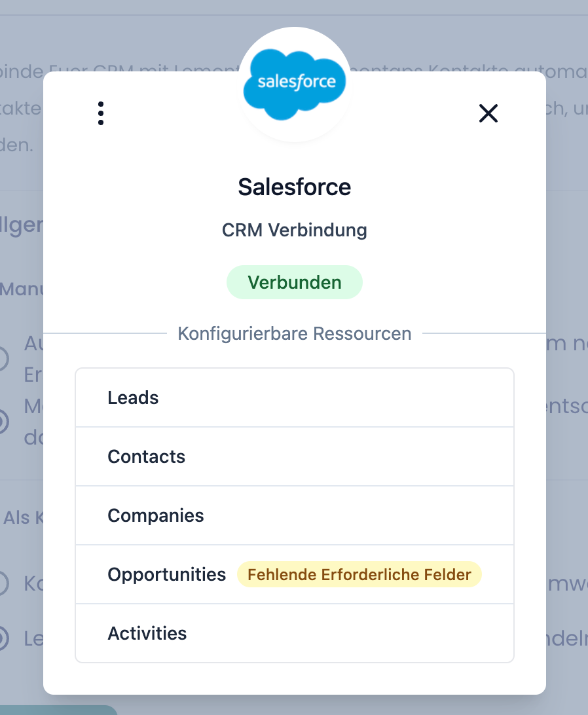Open the Companies resource row
This screenshot has width=588, height=715.
pyautogui.click(x=294, y=515)
